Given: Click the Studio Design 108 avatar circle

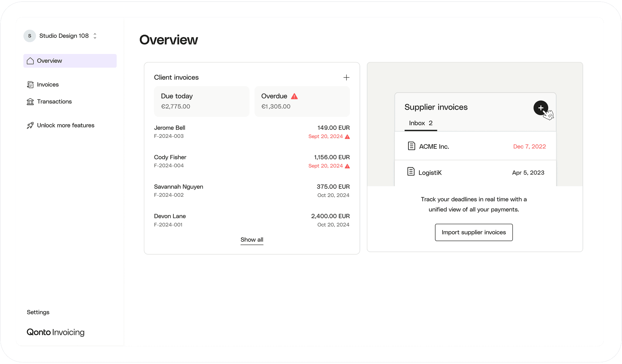Looking at the screenshot, I should pyautogui.click(x=30, y=36).
